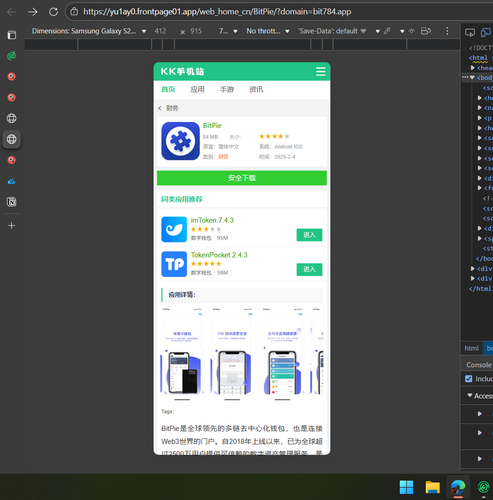Viewport: 493px width, 500px height.
Task: Open the first BitPie screenshot thumbnail
Action: (x=182, y=354)
